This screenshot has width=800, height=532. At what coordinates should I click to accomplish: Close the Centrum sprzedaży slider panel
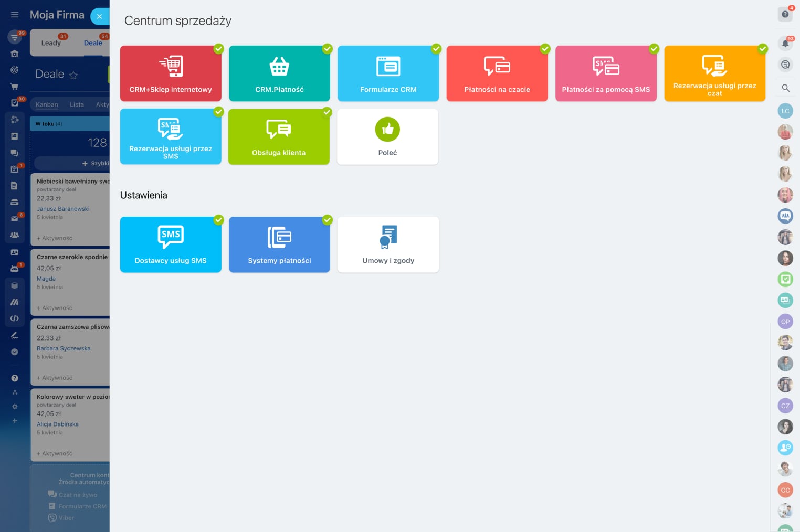pos(99,16)
